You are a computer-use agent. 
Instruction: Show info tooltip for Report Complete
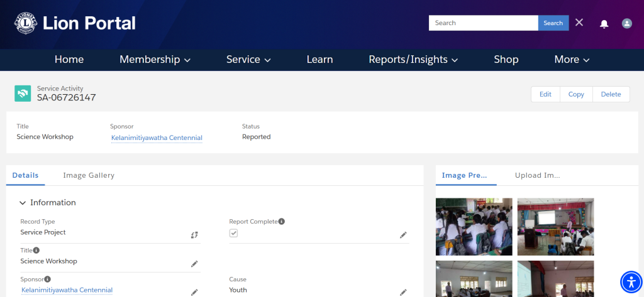(281, 222)
